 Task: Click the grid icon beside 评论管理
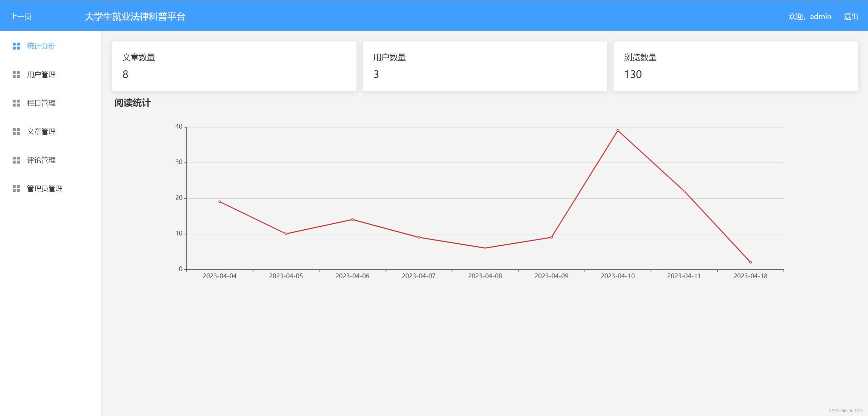coord(16,160)
